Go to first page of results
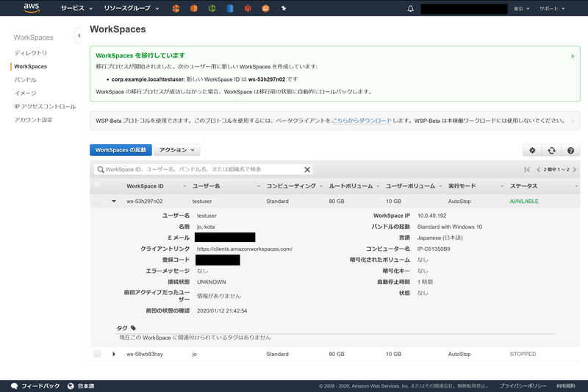Image resolution: width=588 pixels, height=392 pixels. click(x=527, y=170)
